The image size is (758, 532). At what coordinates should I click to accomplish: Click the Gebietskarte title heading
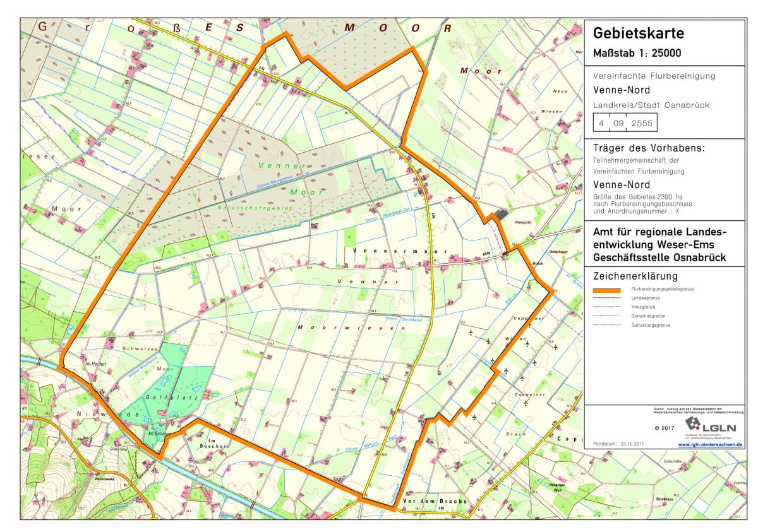[639, 34]
